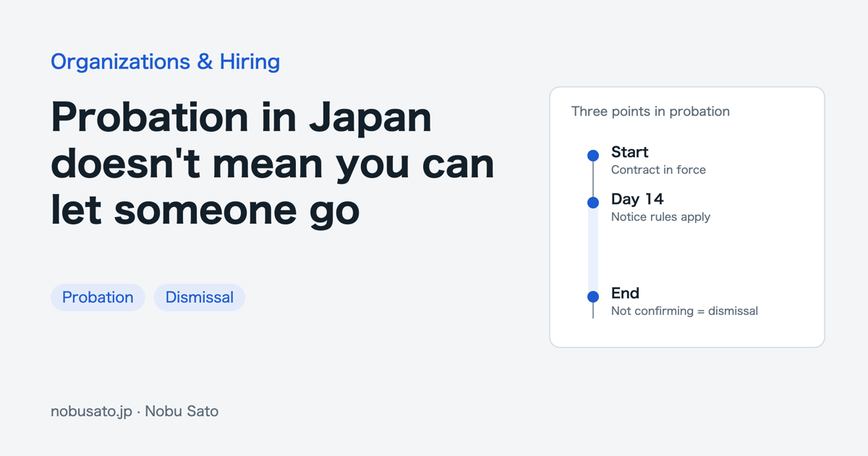This screenshot has width=868, height=456.
Task: Click the 'Contract in force' caption
Action: [x=658, y=170]
